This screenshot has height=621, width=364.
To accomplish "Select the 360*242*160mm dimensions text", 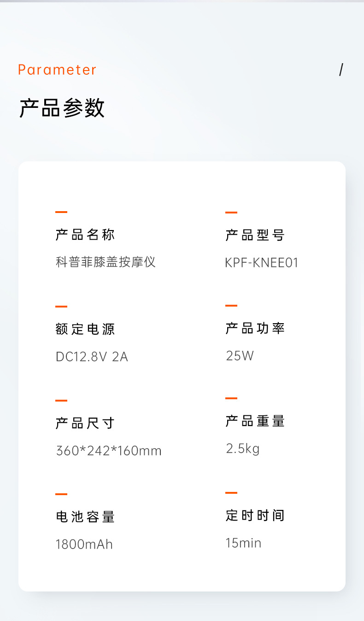I will (x=109, y=450).
